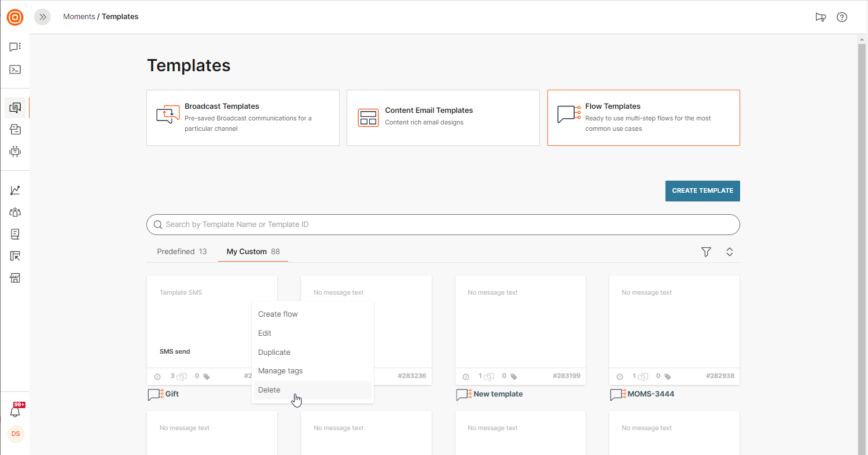Open the MOMS-3444 template thumbnail
The height and width of the screenshot is (455, 868).
674,321
